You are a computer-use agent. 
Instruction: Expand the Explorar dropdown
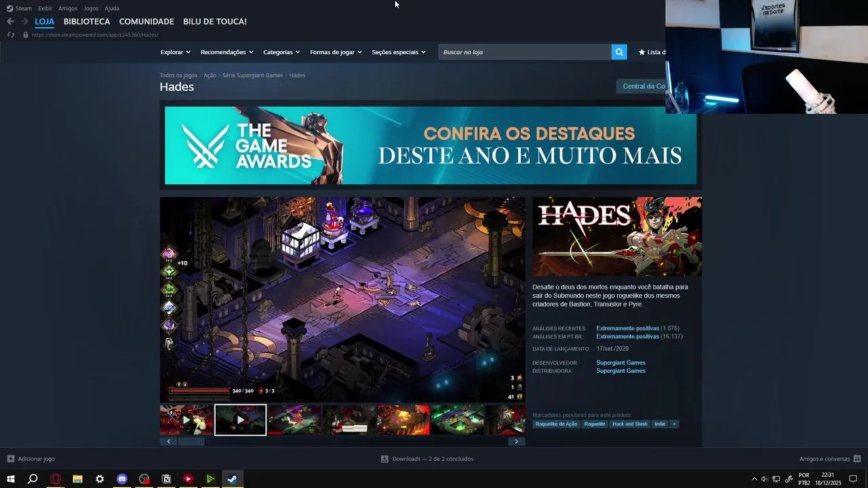(176, 52)
